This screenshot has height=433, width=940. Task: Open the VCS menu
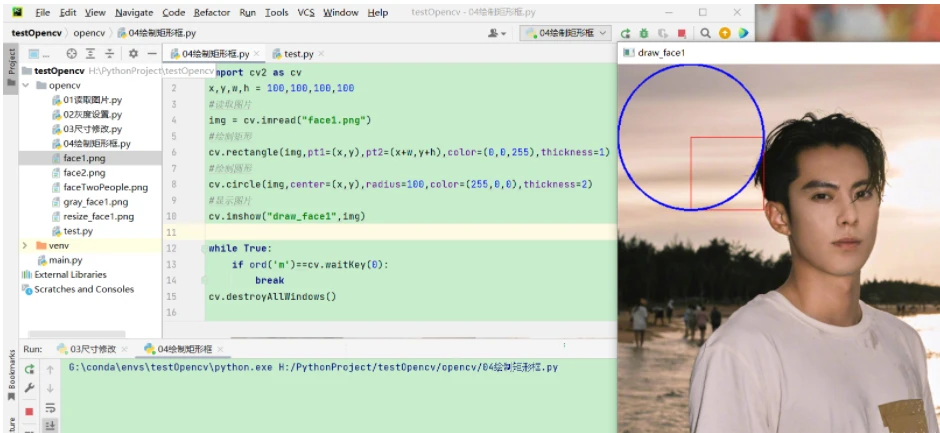pyautogui.click(x=306, y=12)
